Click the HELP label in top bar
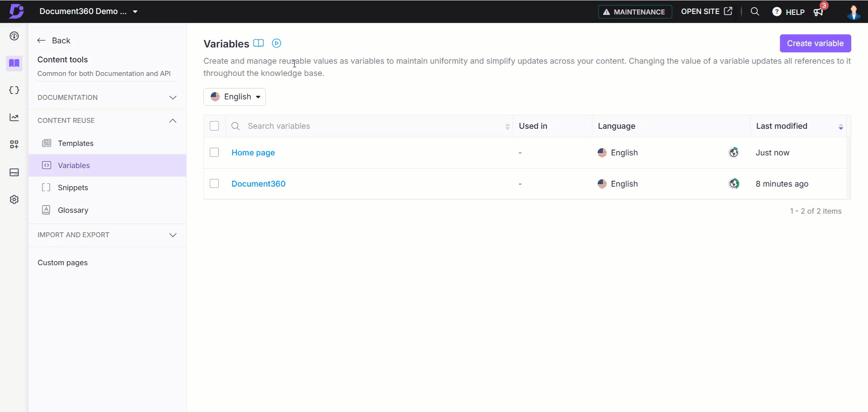The width and height of the screenshot is (868, 412). click(x=795, y=12)
